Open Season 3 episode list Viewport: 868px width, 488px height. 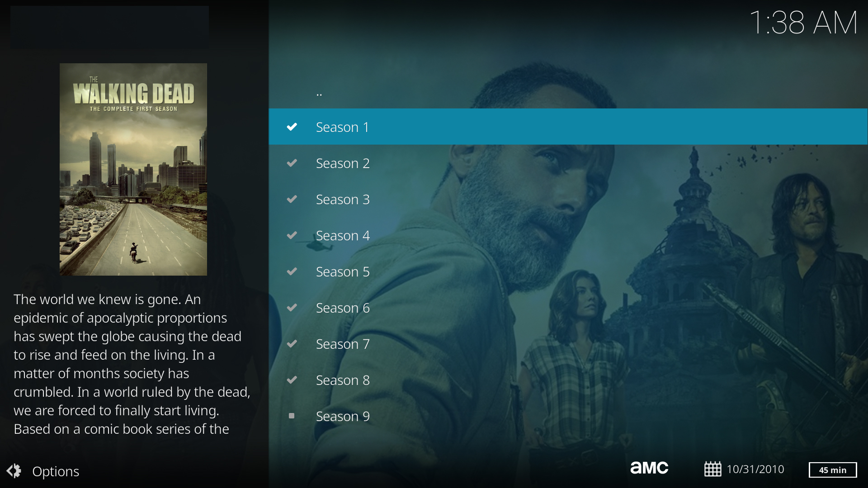(568, 199)
